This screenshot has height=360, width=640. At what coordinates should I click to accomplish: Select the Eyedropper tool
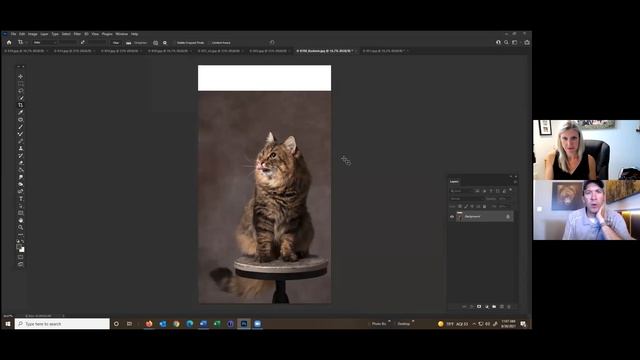tap(20, 112)
